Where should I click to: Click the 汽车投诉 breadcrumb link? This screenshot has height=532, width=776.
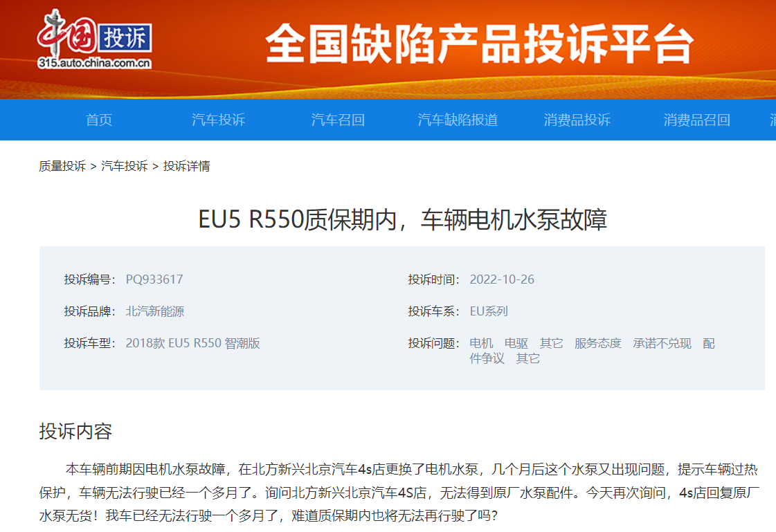coord(125,166)
